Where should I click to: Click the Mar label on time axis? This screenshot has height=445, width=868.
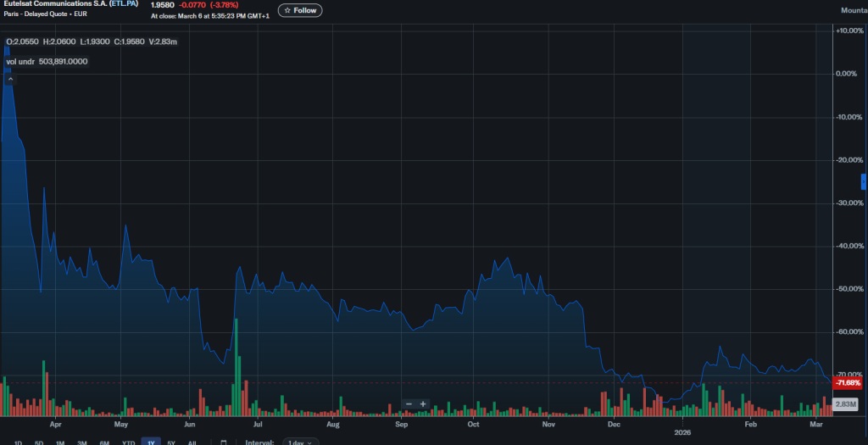816,425
